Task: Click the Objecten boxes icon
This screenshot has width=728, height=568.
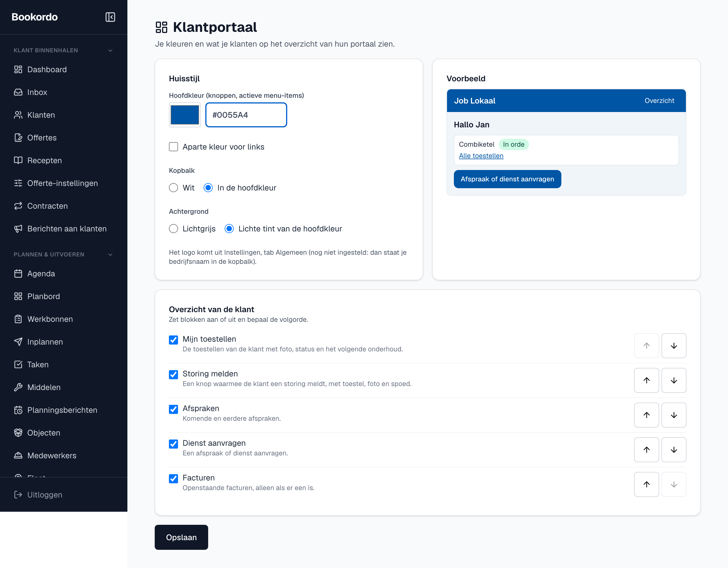Action: [18, 433]
